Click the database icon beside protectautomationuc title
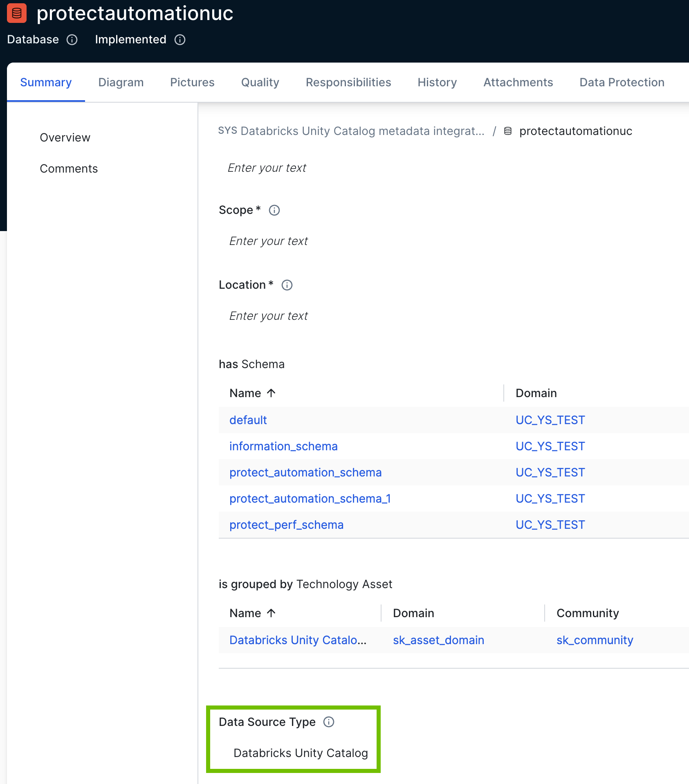The image size is (689, 784). 16,13
